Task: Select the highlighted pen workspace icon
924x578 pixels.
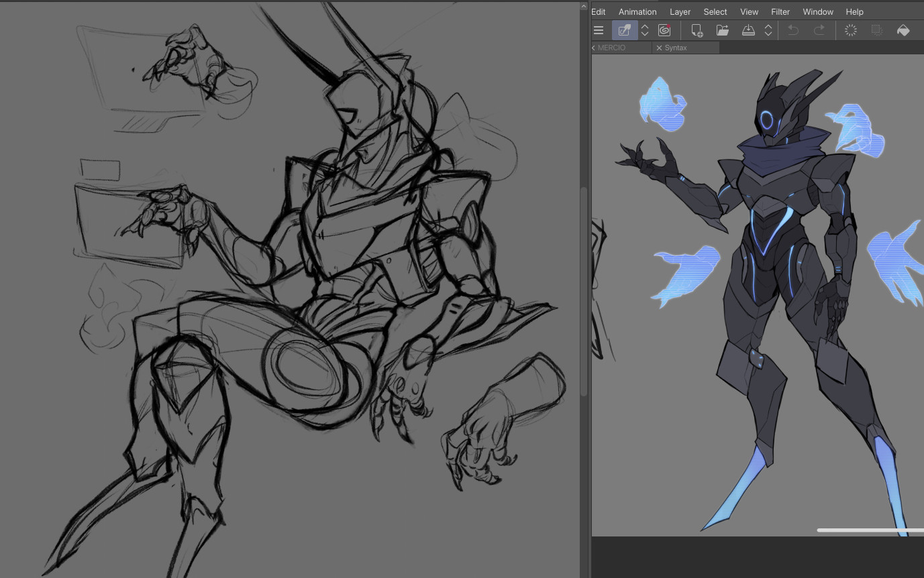Action: 625,30
